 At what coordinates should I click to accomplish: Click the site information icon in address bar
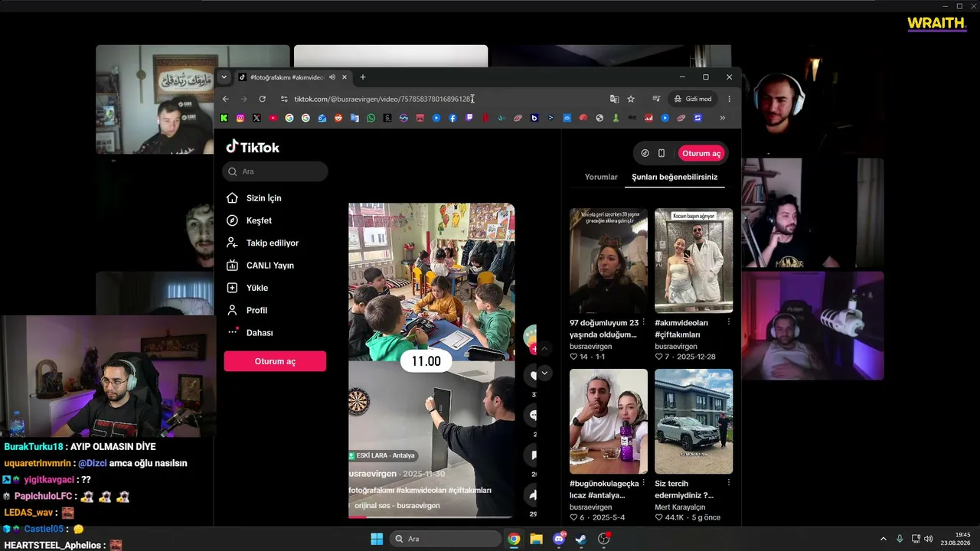point(285,99)
